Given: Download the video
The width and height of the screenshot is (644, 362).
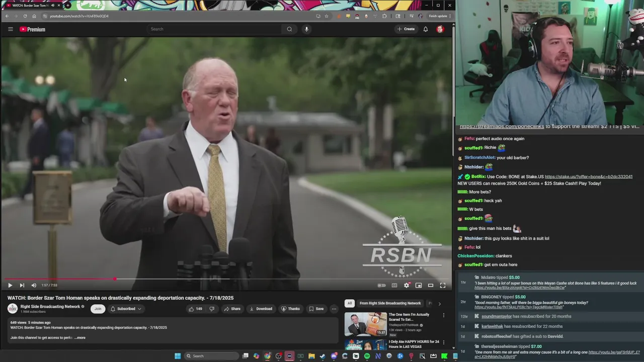Looking at the screenshot, I should tap(261, 309).
